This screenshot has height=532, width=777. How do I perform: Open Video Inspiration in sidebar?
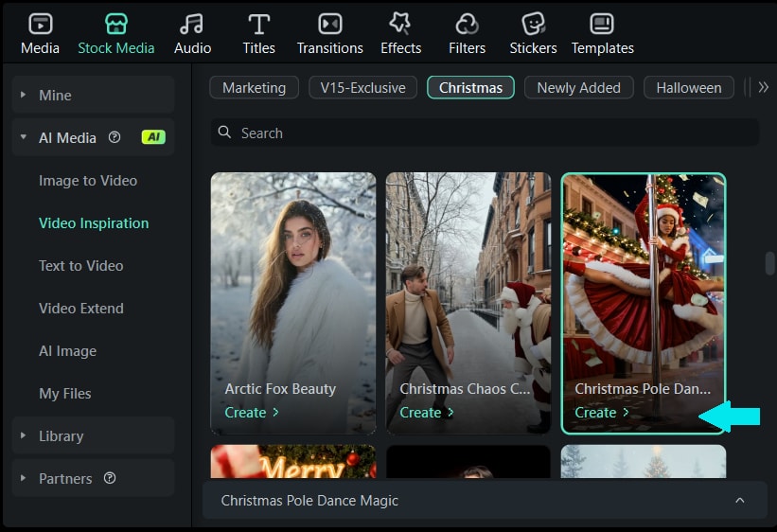pos(94,223)
